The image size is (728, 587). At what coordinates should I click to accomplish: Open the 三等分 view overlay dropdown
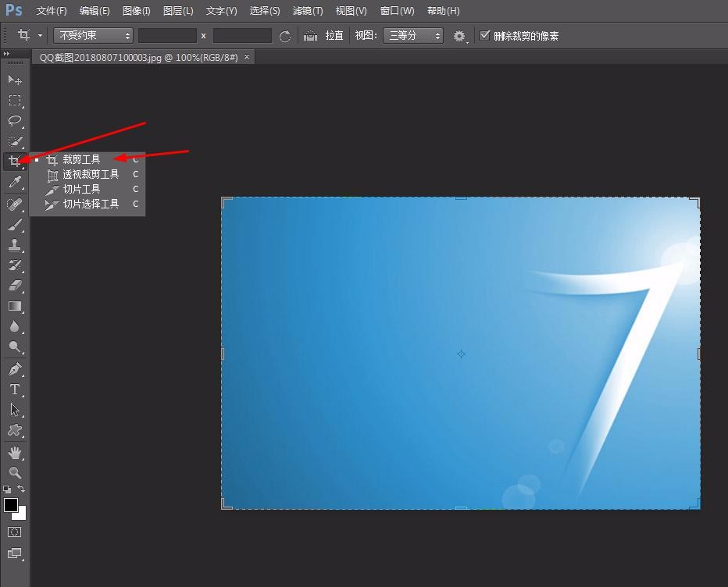[x=413, y=36]
